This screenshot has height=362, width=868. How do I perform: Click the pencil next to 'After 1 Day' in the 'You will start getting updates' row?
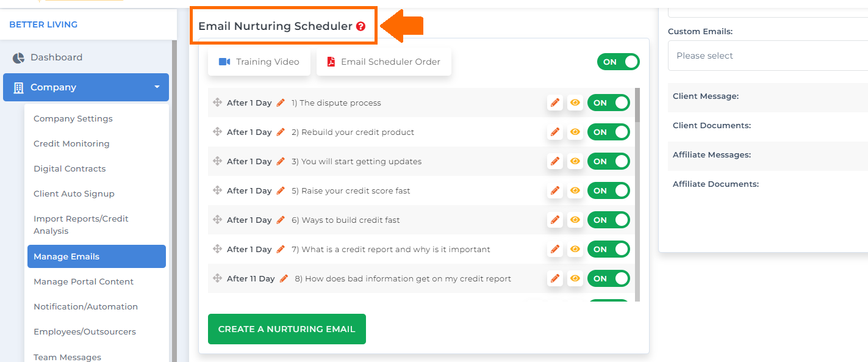point(281,161)
